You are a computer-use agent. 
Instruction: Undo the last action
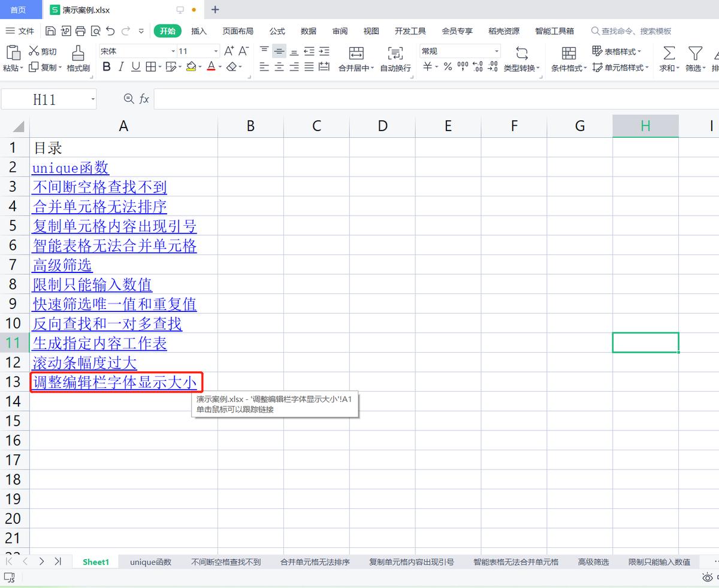pyautogui.click(x=110, y=31)
